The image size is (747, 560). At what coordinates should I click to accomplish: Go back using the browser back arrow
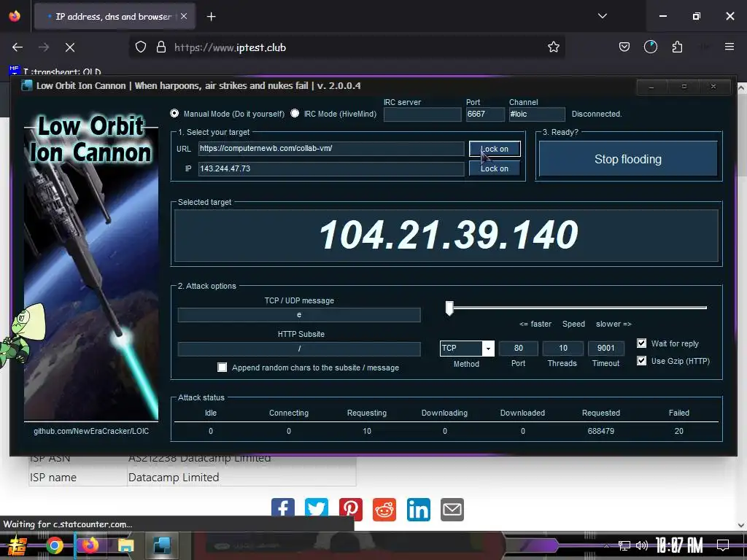[18, 47]
